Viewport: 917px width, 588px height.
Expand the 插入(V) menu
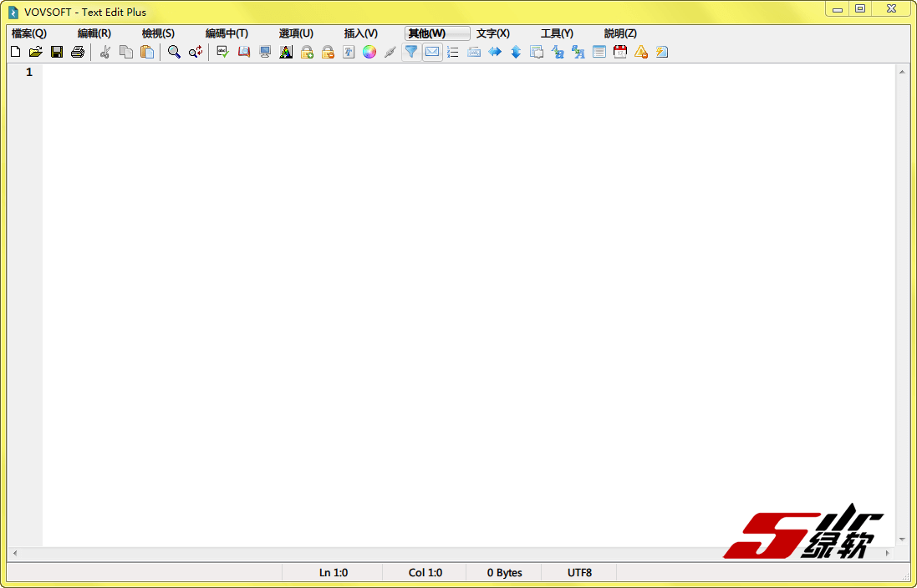[361, 33]
